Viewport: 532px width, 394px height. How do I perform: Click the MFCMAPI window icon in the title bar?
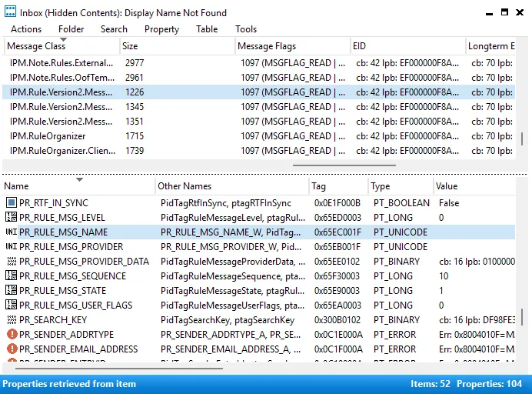click(x=10, y=12)
